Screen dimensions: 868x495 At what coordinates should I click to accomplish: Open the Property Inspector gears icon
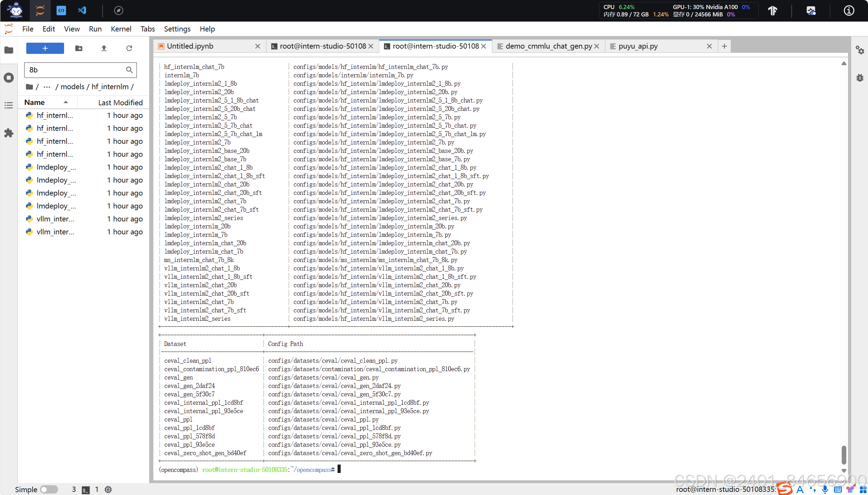click(x=860, y=50)
